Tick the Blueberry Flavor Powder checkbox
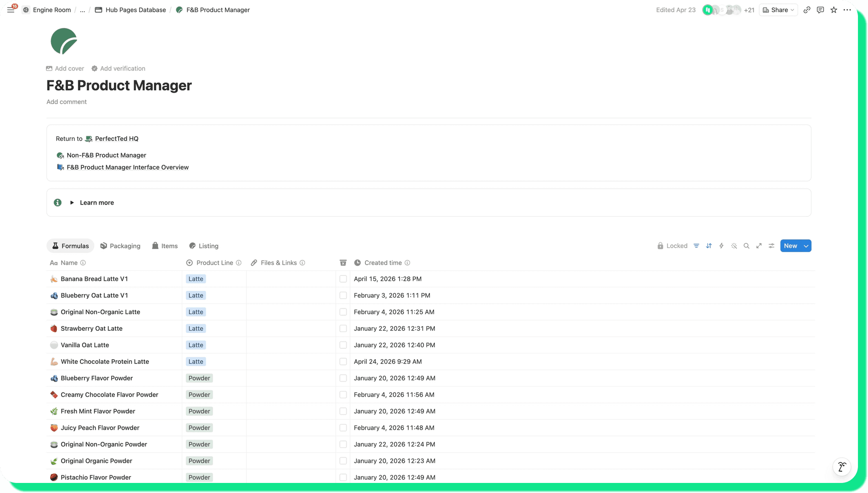Screen dimensions: 868x493 [x=343, y=378]
